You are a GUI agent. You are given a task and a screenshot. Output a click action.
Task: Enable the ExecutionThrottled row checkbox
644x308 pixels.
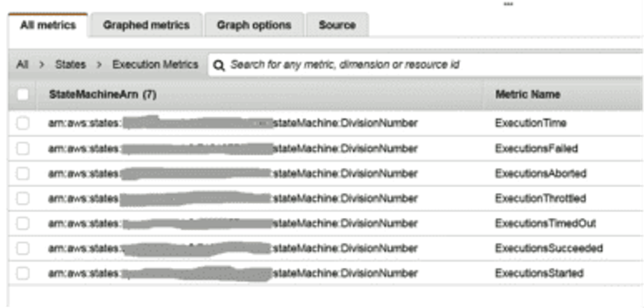[23, 199]
